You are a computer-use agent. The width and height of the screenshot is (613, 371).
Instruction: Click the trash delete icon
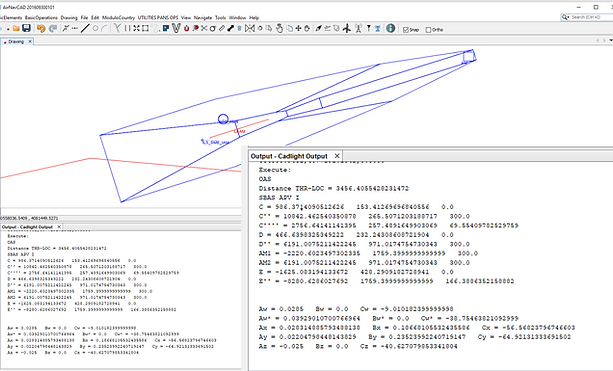239,29
